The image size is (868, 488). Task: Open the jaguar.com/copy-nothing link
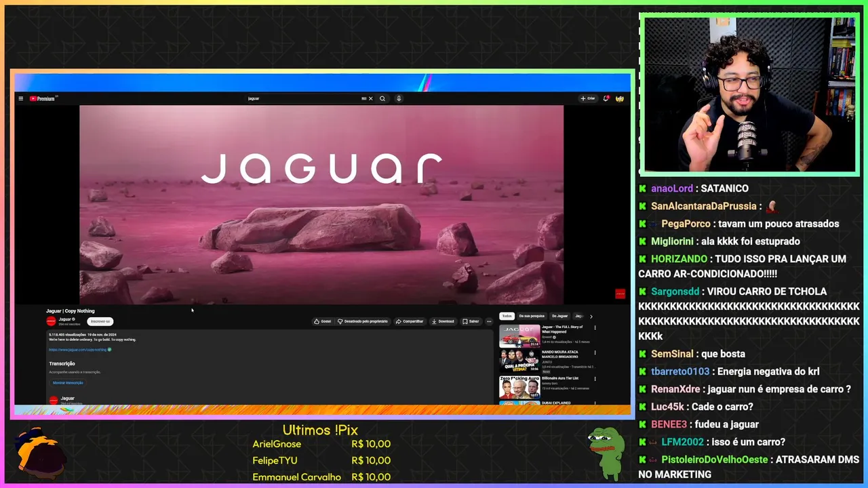tap(78, 350)
